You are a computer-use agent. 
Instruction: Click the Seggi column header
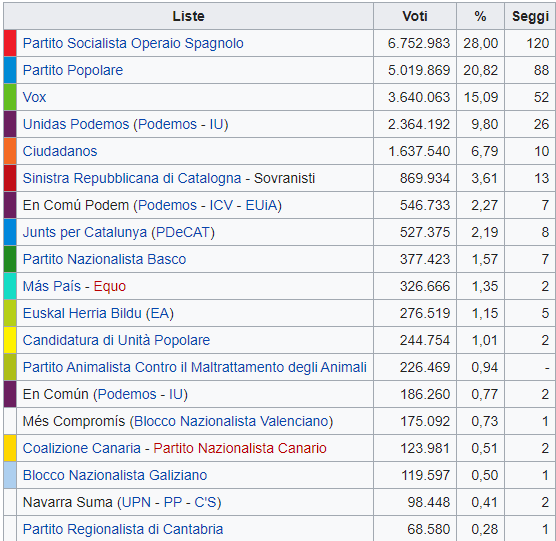(x=530, y=16)
